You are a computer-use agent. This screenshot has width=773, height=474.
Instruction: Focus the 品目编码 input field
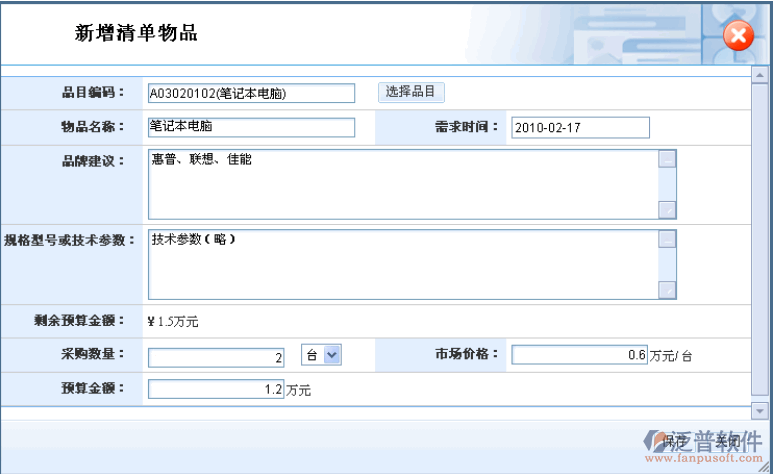[251, 93]
